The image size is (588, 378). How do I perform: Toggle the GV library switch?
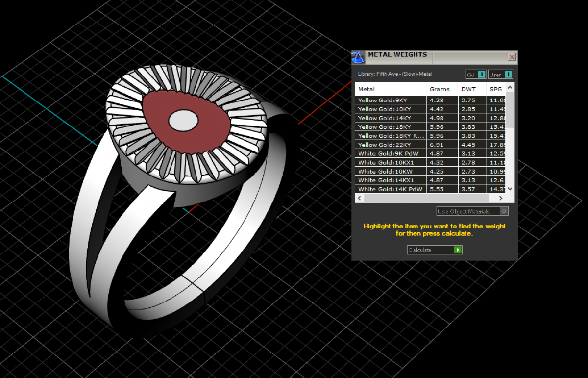pyautogui.click(x=481, y=75)
